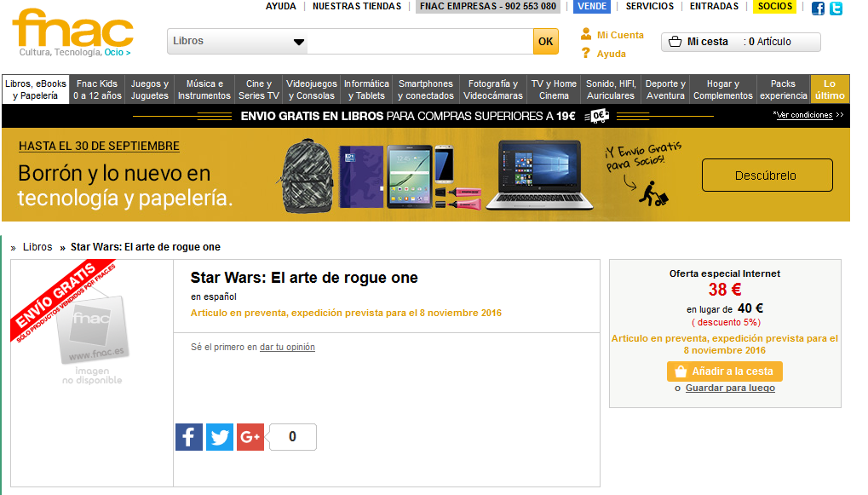Click Guardar para luego link
The image size is (868, 495).
click(x=730, y=389)
